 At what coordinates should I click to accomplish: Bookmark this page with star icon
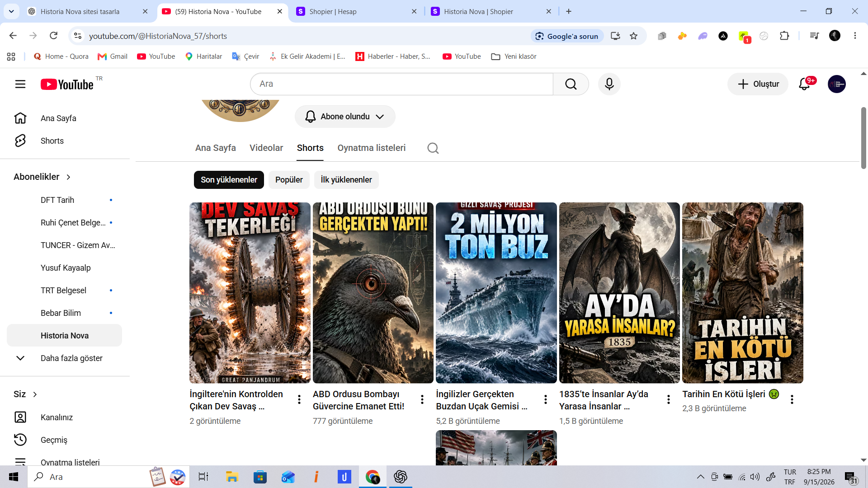tap(633, 36)
